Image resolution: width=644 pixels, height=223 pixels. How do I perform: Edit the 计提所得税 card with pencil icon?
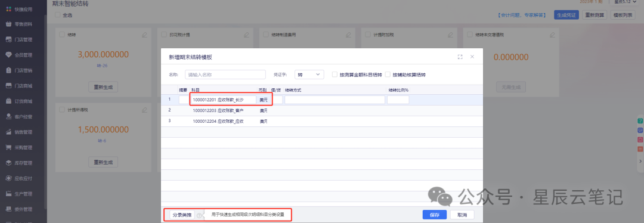144,110
